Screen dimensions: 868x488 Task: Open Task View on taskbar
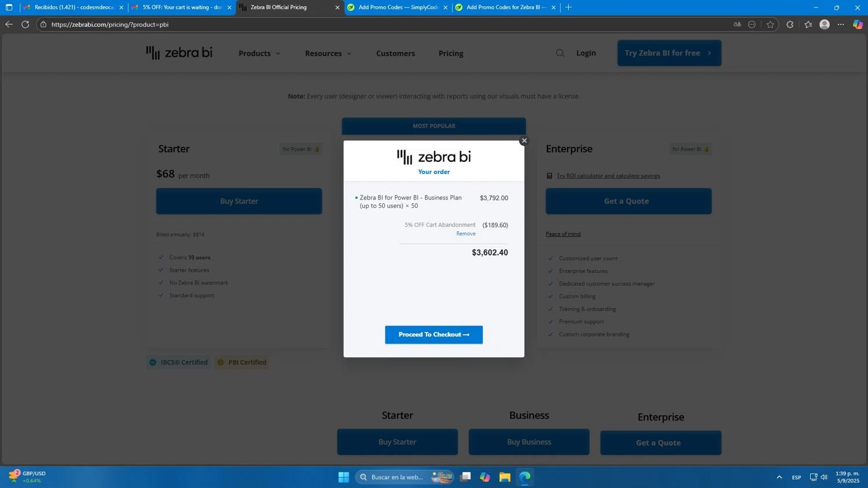pos(465,477)
